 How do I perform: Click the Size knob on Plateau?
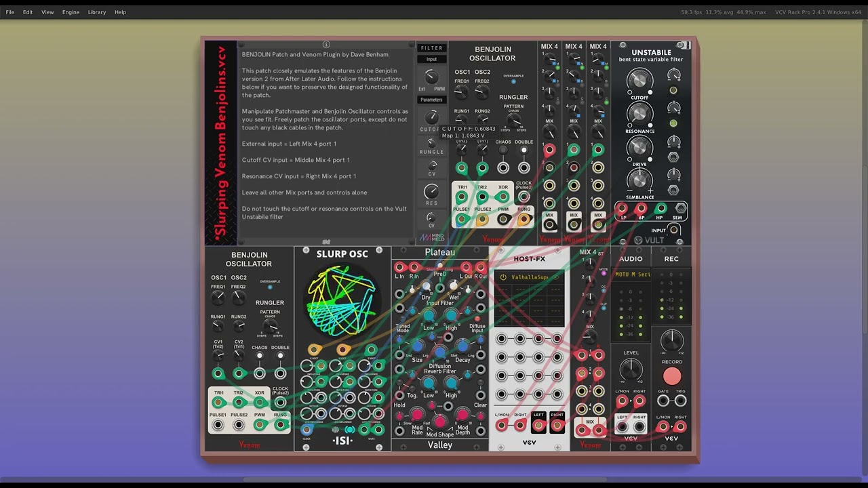[418, 348]
